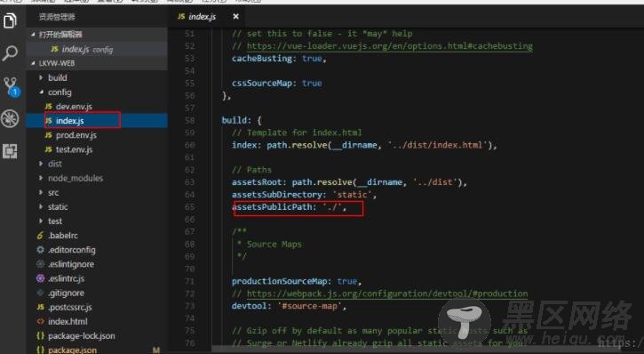644x354 pixels.
Task: Click the cssSourceMap: true line
Action: coord(277,83)
